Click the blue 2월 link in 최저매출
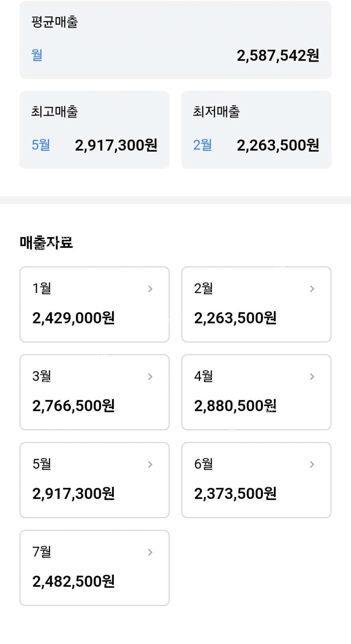This screenshot has height=644, width=351. tap(202, 145)
